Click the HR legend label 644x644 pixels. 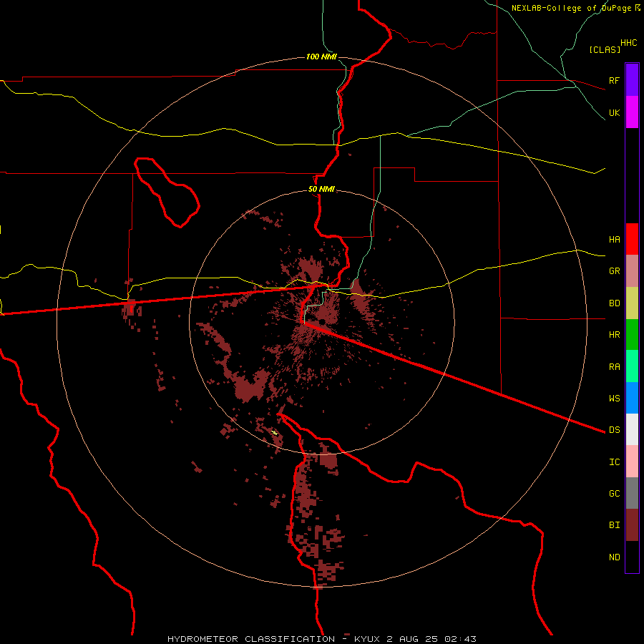614,335
